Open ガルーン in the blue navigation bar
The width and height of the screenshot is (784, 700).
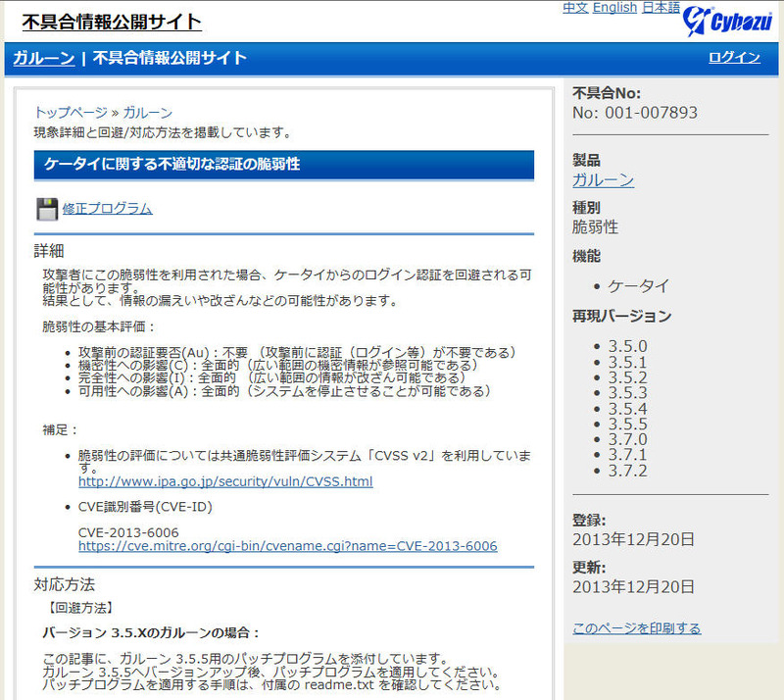pos(43,58)
